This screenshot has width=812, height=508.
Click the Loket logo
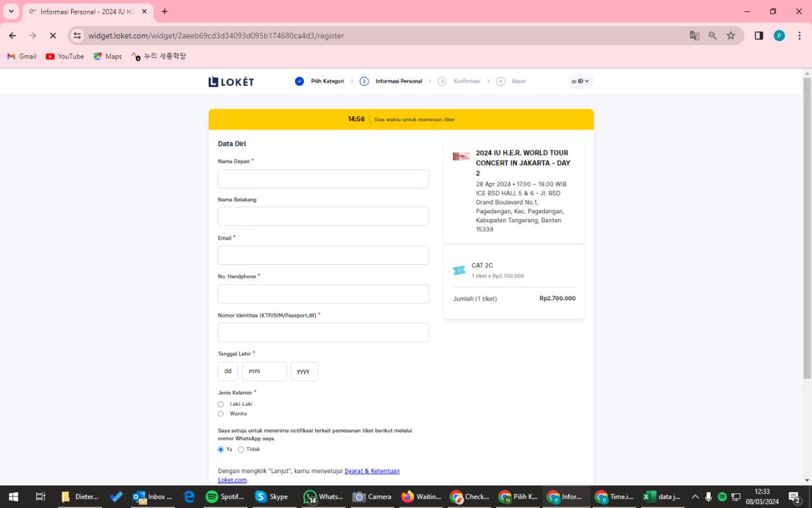[231, 81]
